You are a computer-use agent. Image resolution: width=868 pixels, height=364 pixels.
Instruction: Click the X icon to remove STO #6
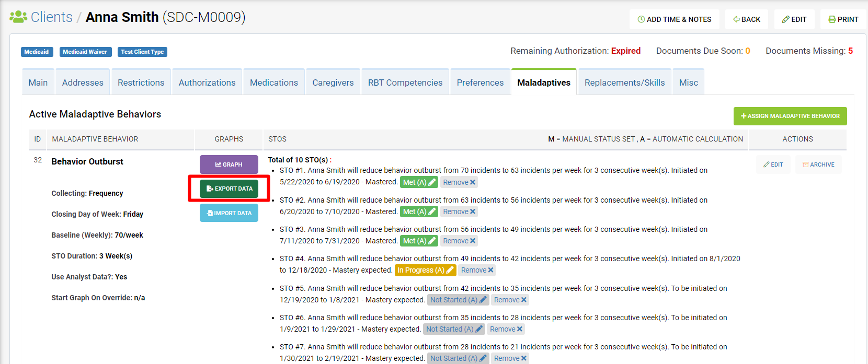[x=519, y=329]
